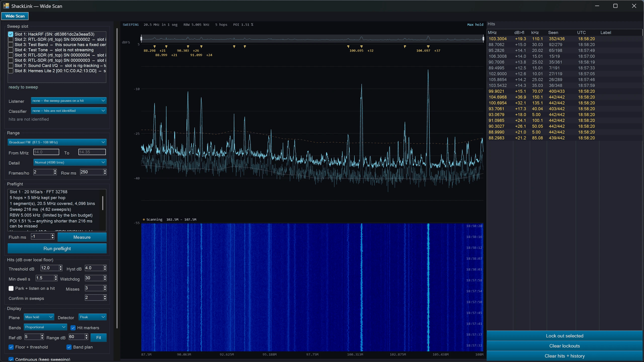Image resolution: width=644 pixels, height=362 pixels.
Task: Click the Threshold dB input field
Action: [x=50, y=268]
